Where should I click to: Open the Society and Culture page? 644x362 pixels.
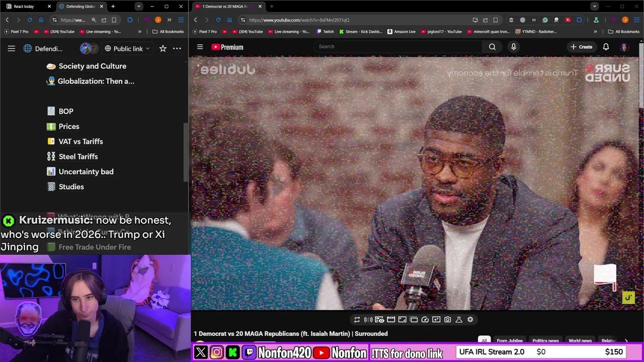coord(86,66)
